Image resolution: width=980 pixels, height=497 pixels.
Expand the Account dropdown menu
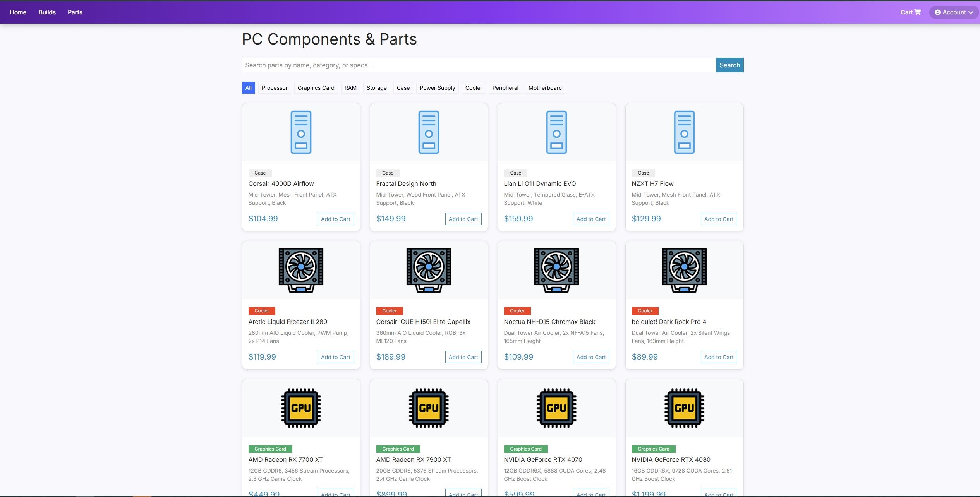(954, 12)
